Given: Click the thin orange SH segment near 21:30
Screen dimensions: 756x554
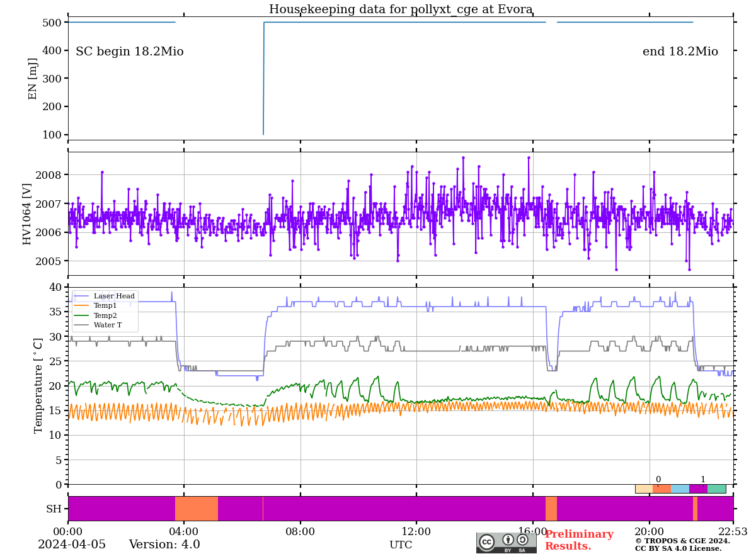Looking at the screenshot, I should [695, 509].
